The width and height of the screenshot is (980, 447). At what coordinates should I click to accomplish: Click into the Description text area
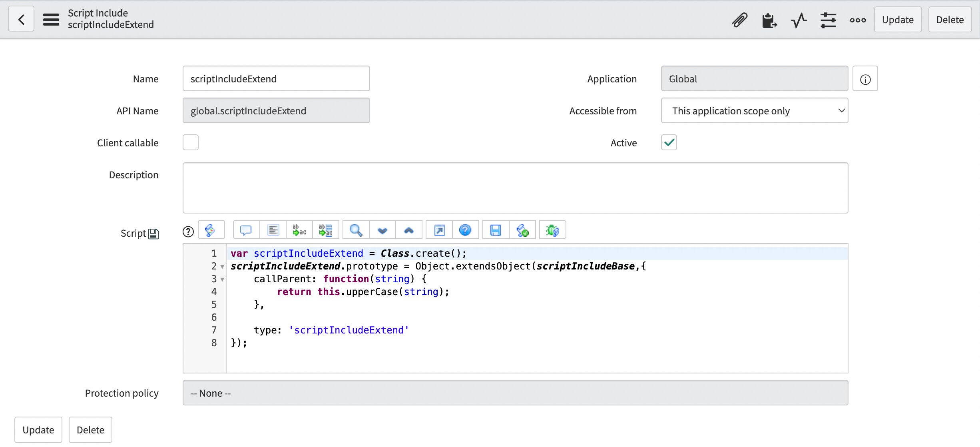click(516, 188)
